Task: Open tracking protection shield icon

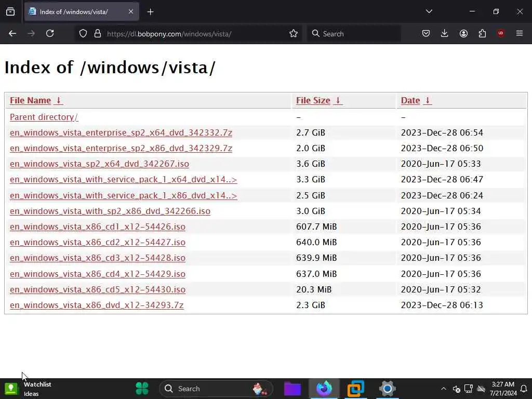Action: point(83,34)
